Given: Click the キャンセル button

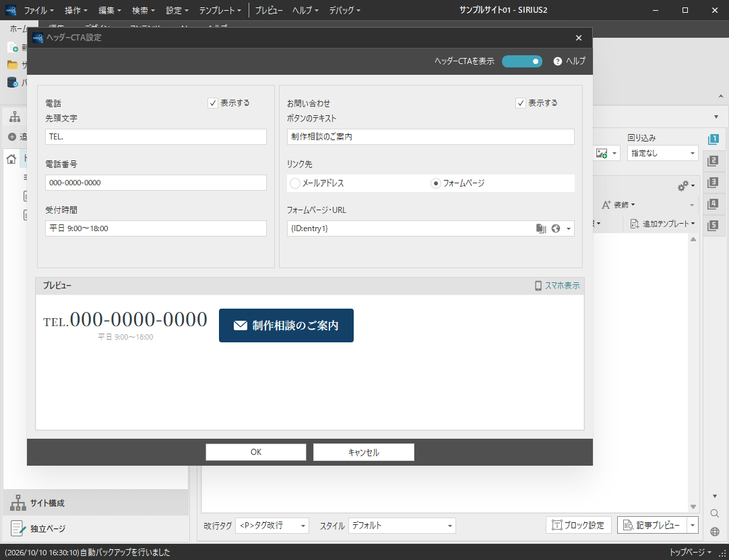Looking at the screenshot, I should click(x=364, y=452).
